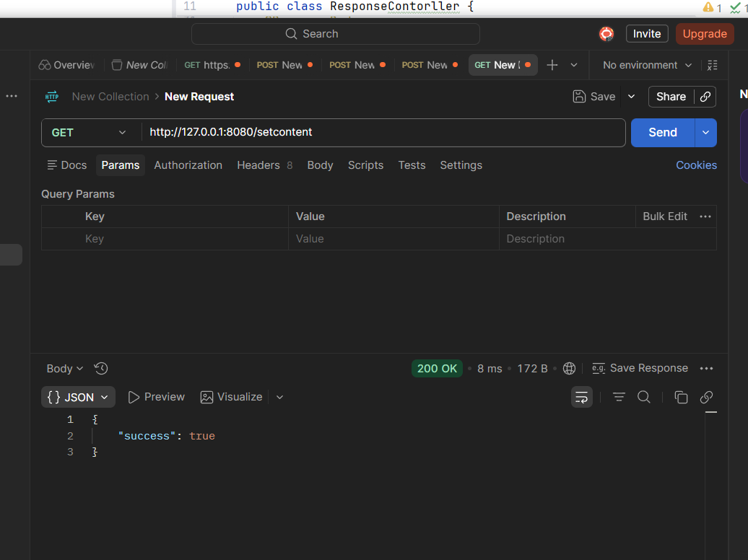Expand the Save options chevron
The image size is (748, 560).
pos(631,97)
